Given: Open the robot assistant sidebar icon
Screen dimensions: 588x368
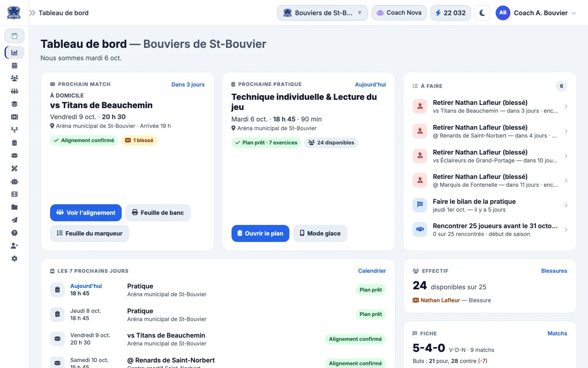Looking at the screenshot, I should [x=14, y=181].
